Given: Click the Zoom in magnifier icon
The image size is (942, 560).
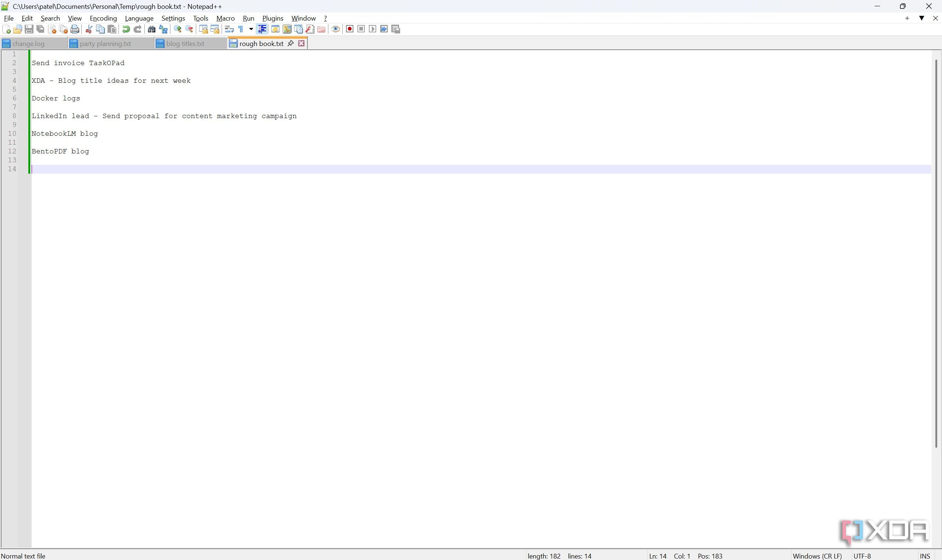Looking at the screenshot, I should coord(177,29).
